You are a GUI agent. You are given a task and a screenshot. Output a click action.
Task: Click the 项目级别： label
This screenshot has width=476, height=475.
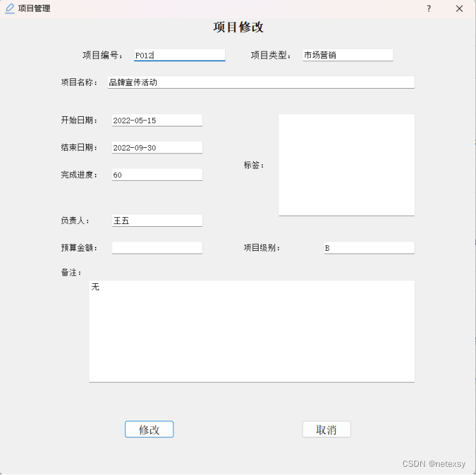(x=262, y=248)
